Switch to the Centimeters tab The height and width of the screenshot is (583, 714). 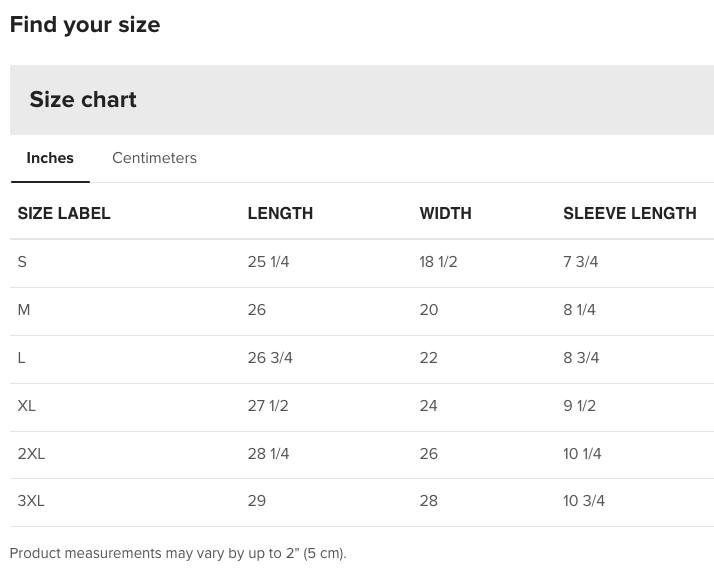154,158
